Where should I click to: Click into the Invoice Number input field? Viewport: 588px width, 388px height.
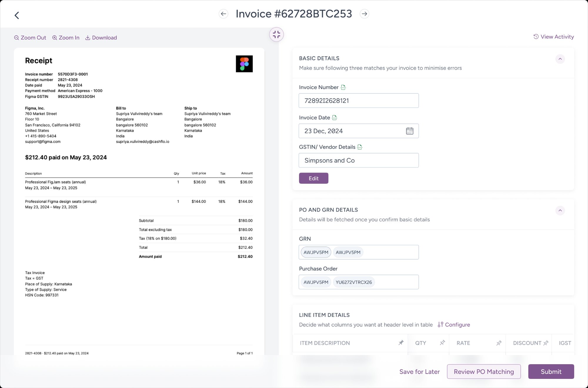click(x=358, y=101)
